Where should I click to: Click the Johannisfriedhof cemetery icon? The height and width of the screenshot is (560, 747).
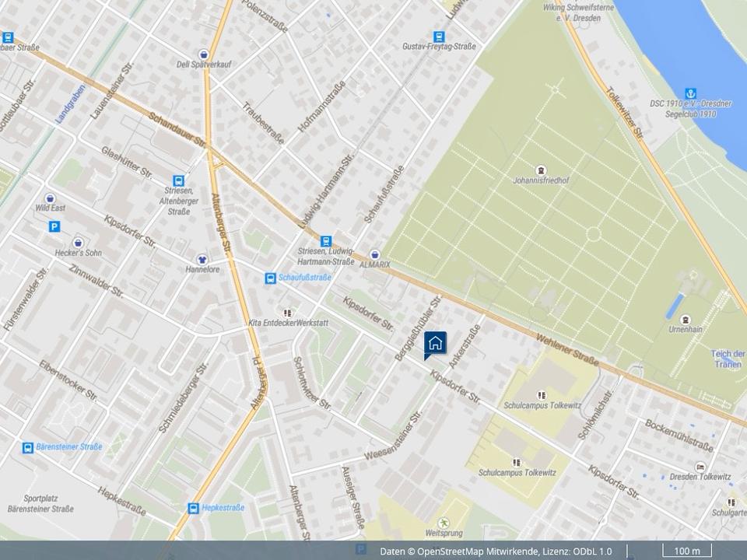[x=541, y=170]
